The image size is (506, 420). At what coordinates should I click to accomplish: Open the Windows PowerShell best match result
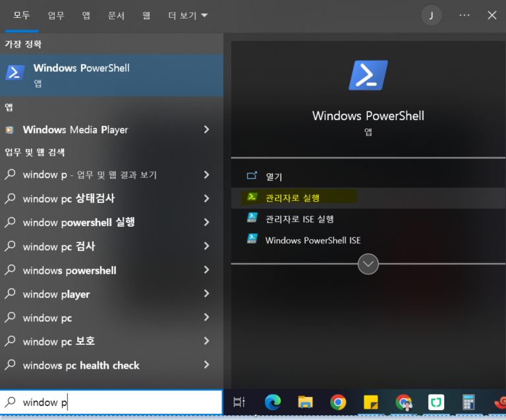click(111, 75)
